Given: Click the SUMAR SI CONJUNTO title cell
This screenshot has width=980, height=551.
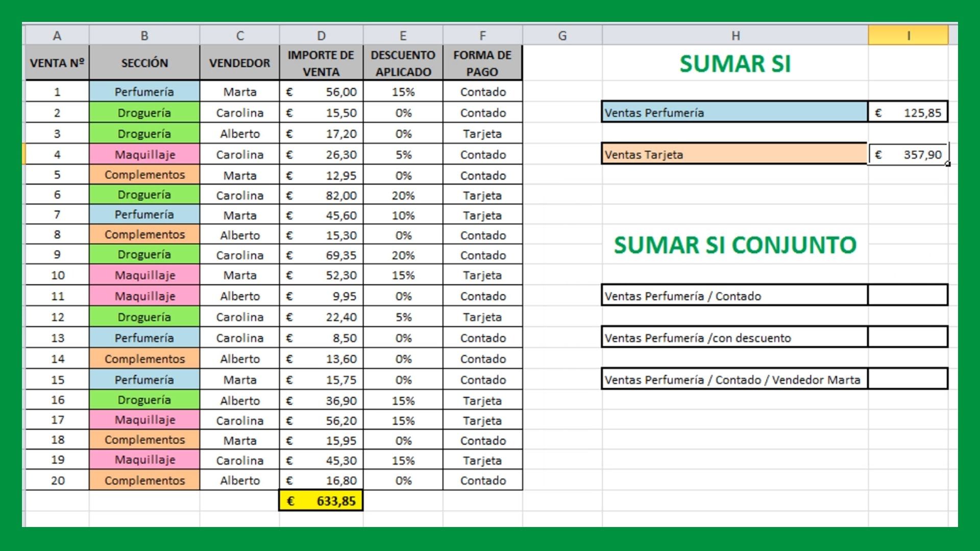Looking at the screenshot, I should (x=735, y=245).
